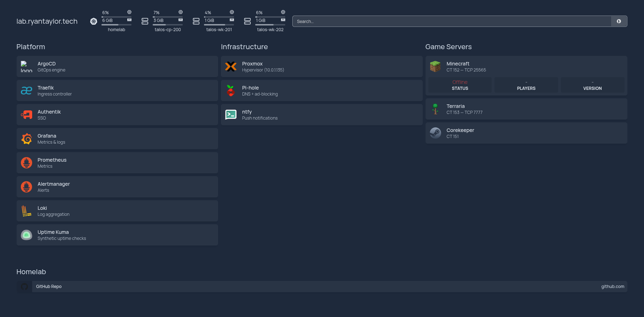The image size is (644, 317).
Task: Click the CPU chip icon above homelab
Action: [x=129, y=12]
